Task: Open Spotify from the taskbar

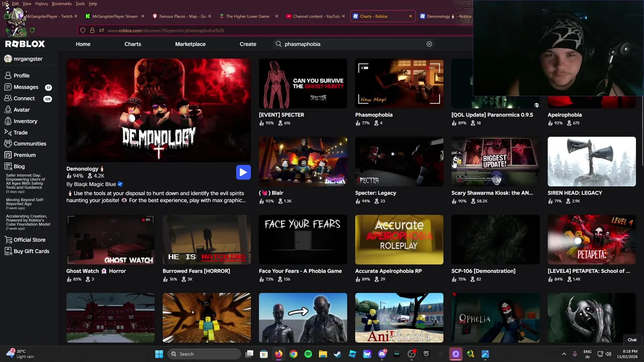Action: [308, 354]
